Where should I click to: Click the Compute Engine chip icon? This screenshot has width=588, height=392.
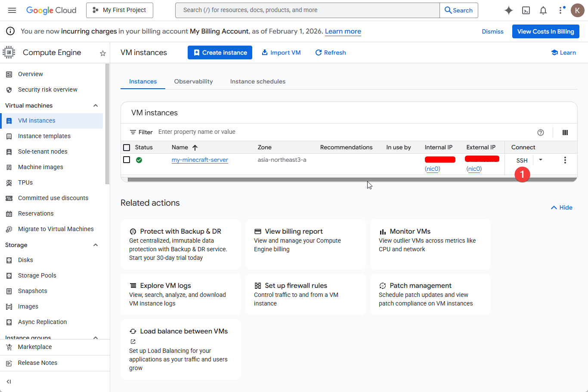point(9,52)
